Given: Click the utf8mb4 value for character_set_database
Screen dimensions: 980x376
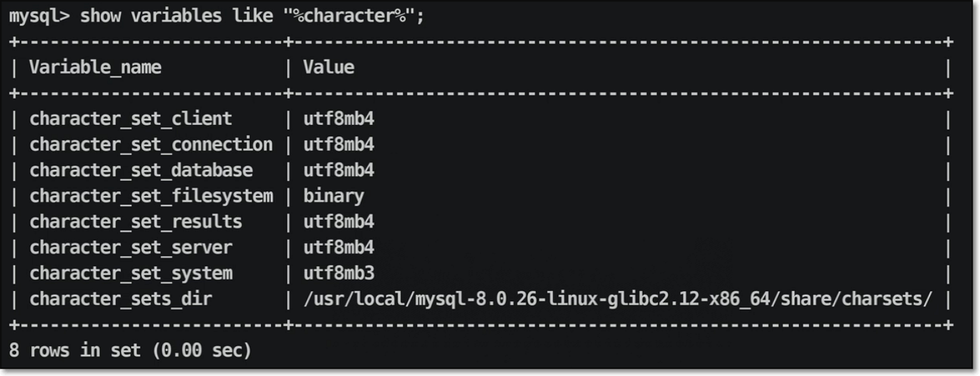Looking at the screenshot, I should [x=339, y=170].
